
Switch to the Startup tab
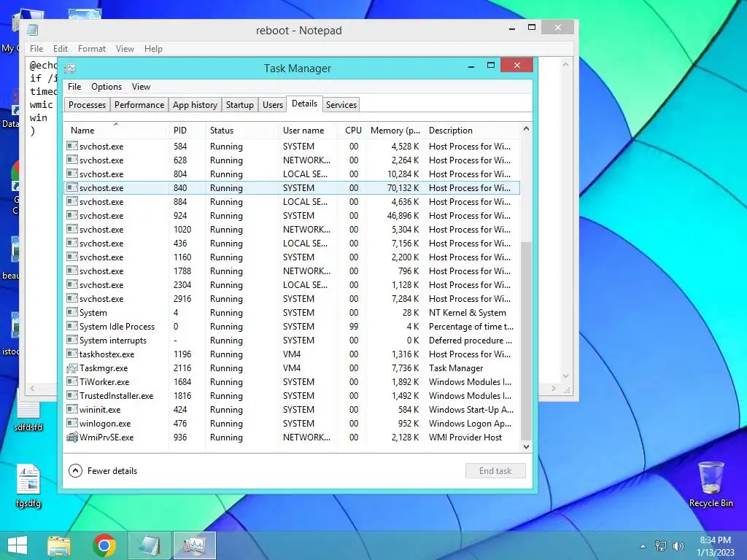pyautogui.click(x=239, y=105)
